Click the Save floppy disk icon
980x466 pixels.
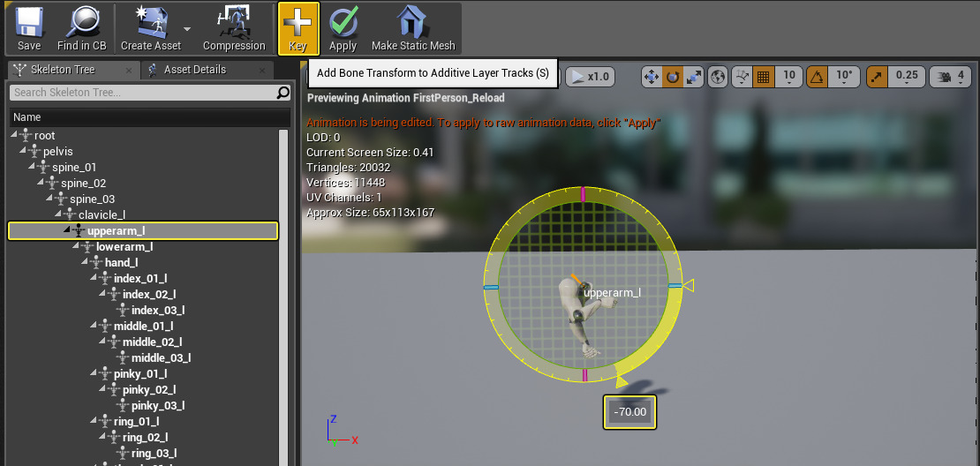tap(29, 22)
